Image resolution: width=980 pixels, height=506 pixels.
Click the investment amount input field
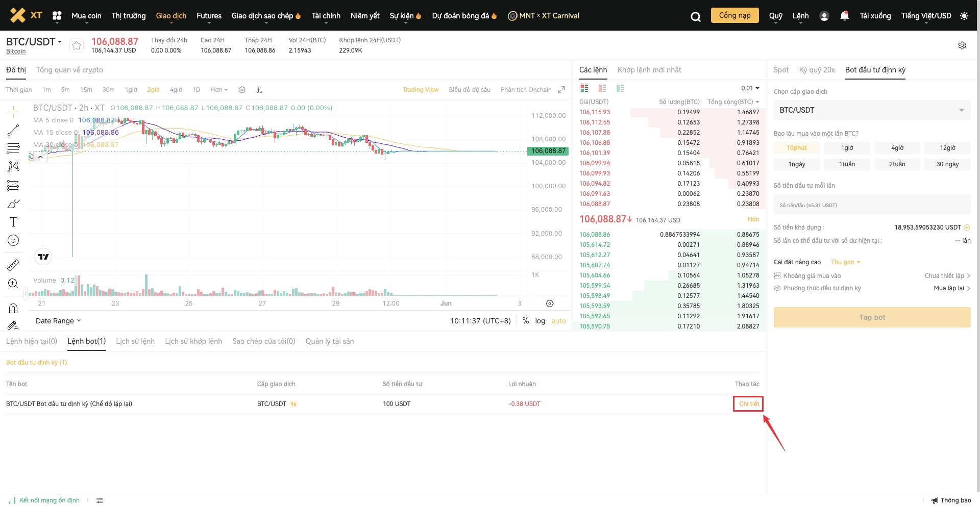click(x=871, y=205)
